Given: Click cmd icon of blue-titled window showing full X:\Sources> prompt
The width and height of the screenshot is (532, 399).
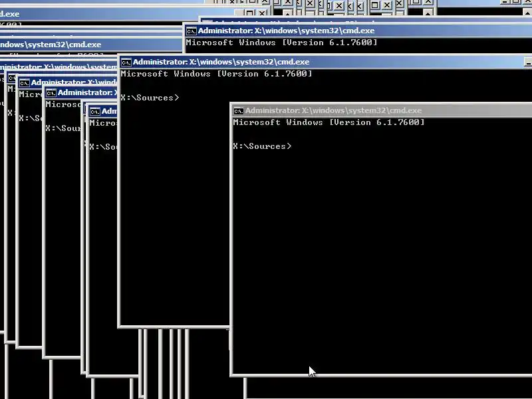Looking at the screenshot, I should tap(126, 63).
